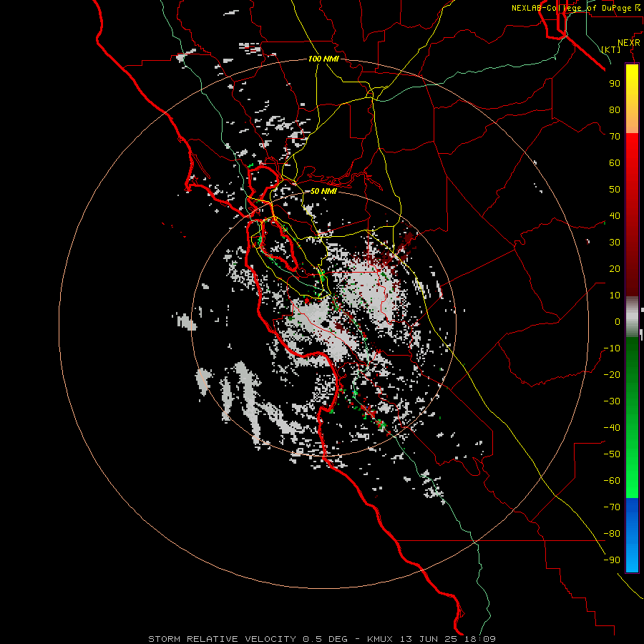Click the "70" value on velocity scale

(615, 137)
